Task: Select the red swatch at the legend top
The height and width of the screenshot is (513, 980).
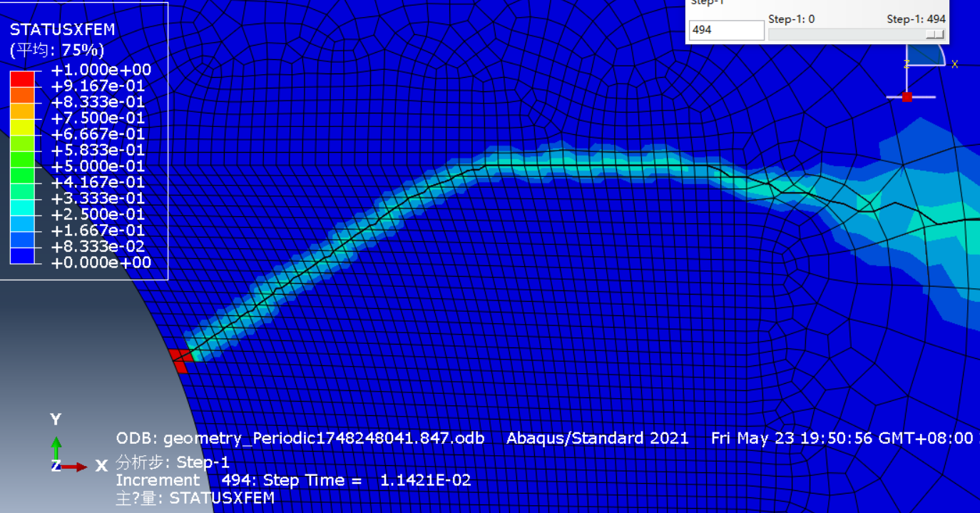Action: tap(22, 78)
